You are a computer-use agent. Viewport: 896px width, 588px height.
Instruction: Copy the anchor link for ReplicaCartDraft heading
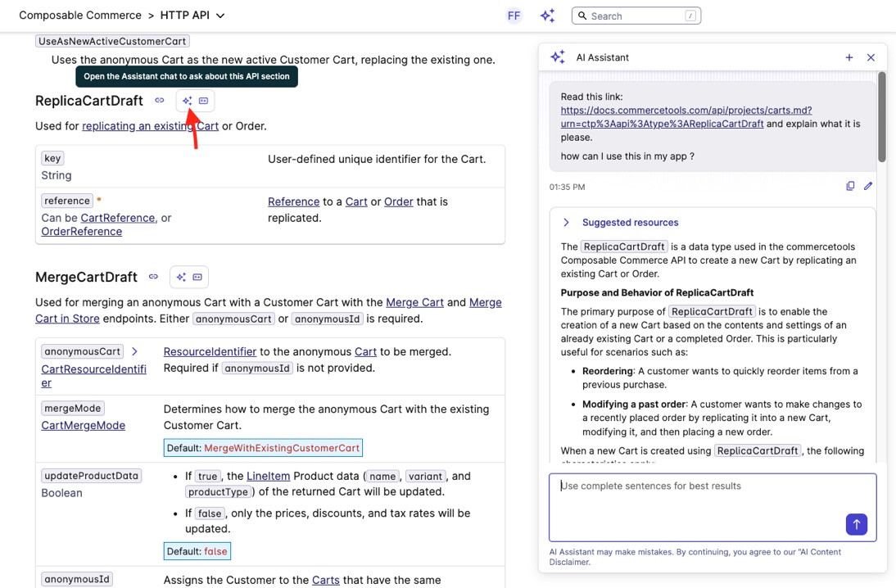pos(160,101)
